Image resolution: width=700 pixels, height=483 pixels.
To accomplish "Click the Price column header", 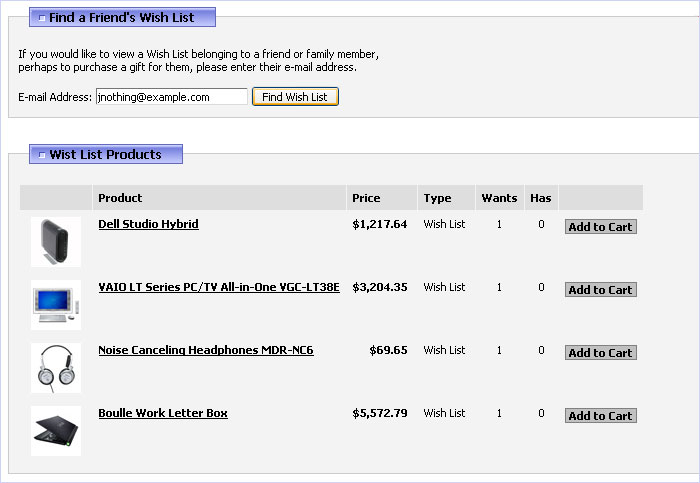I will click(382, 198).
